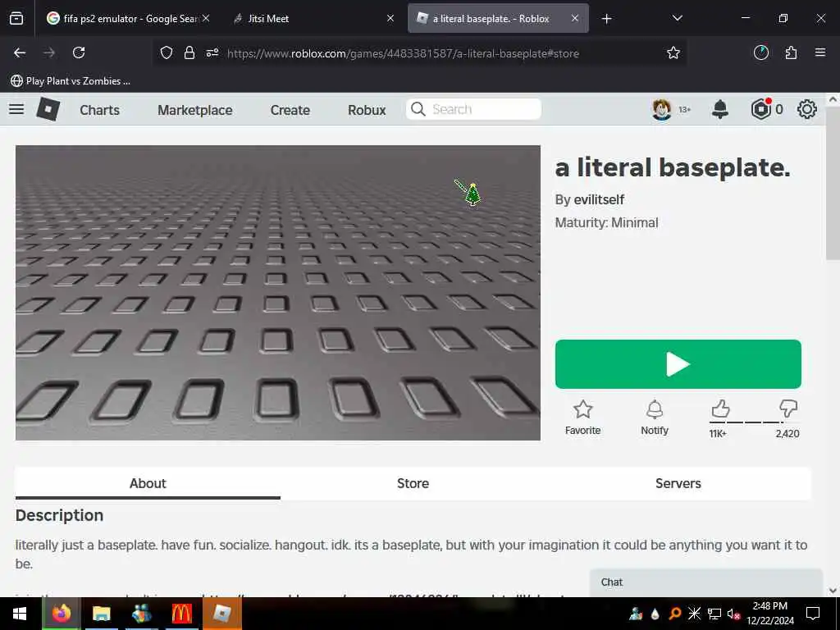Screen dimensions: 840x630
Task: Select the About tab
Action: point(148,483)
